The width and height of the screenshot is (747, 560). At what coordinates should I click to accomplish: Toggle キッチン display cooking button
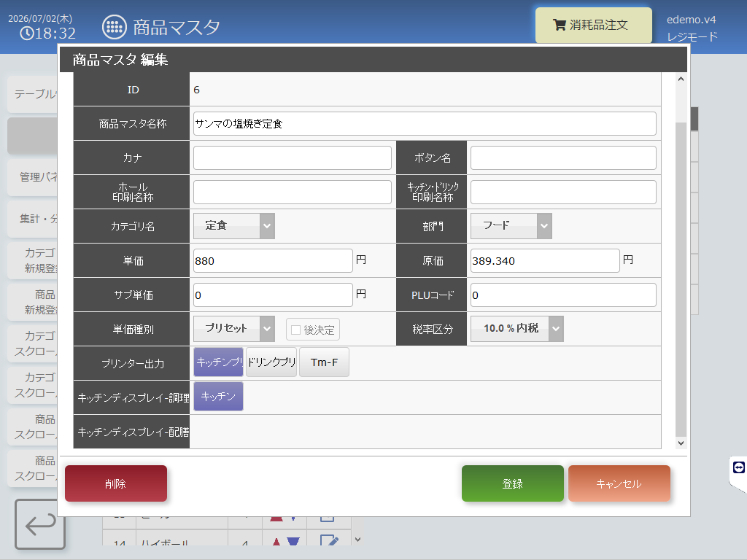(x=218, y=396)
